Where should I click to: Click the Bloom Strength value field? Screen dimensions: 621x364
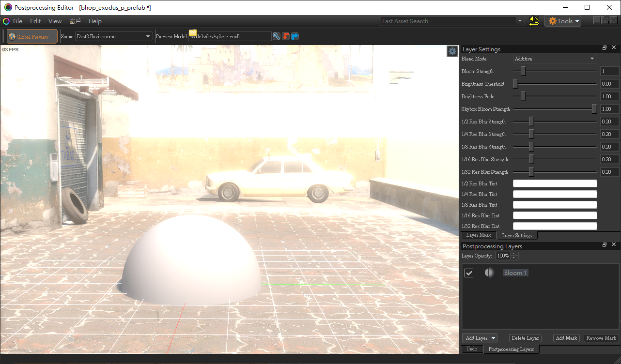(609, 71)
